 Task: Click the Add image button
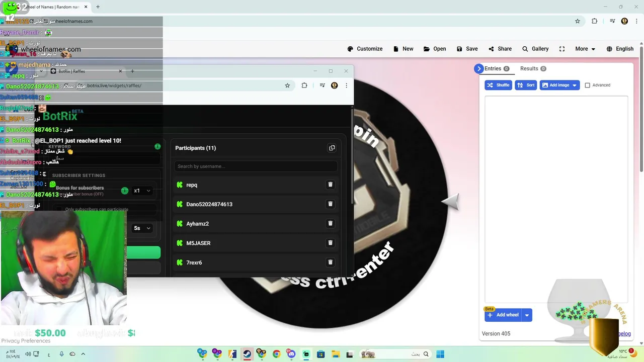click(555, 85)
